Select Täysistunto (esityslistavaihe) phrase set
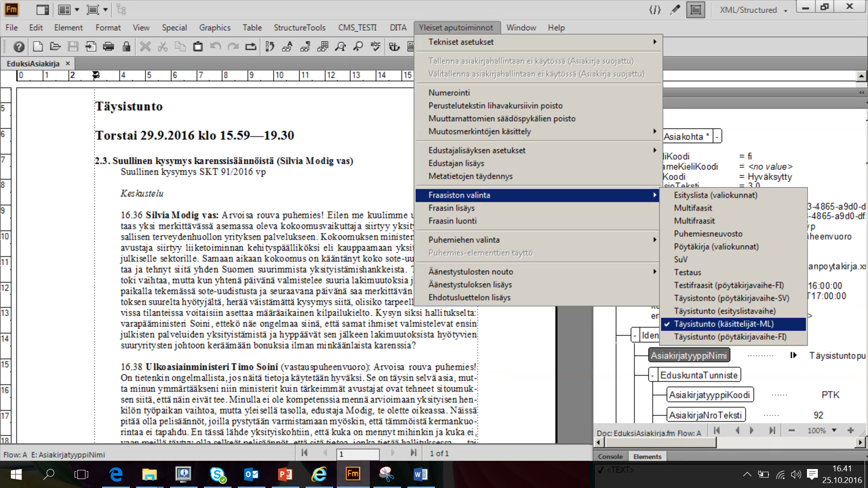 [x=733, y=311]
